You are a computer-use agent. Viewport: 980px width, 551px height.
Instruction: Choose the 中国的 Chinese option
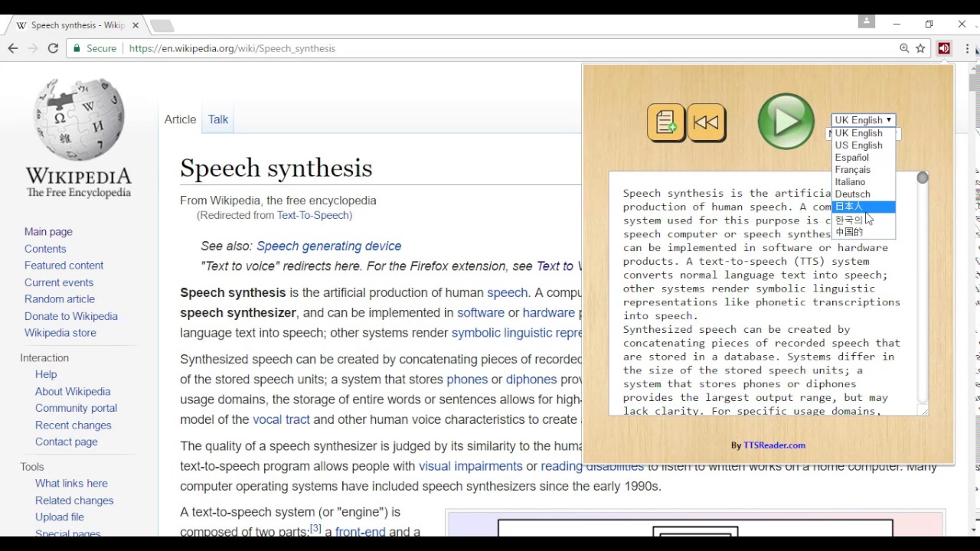[863, 232]
